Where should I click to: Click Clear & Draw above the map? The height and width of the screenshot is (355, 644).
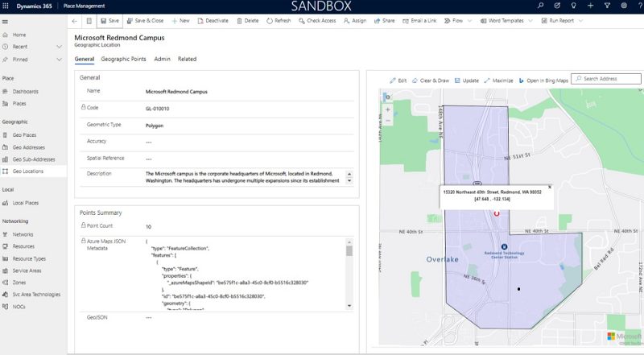pyautogui.click(x=431, y=80)
